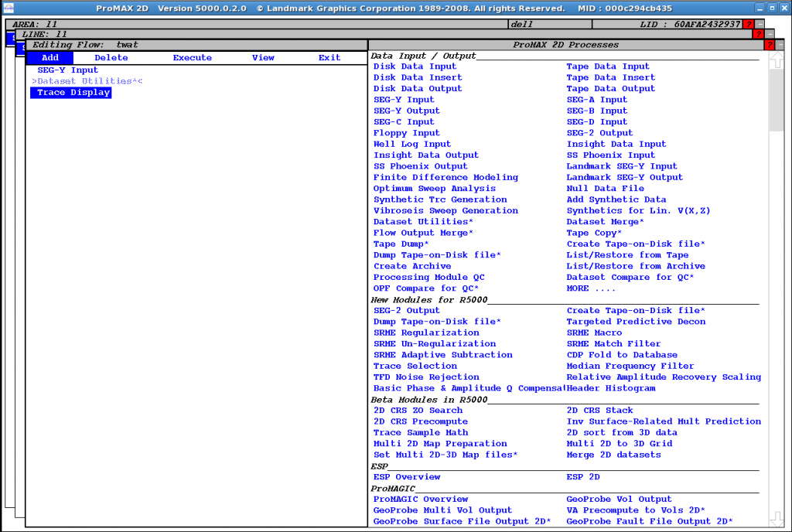The width and height of the screenshot is (792, 532).
Task: Select SRME Regularization process
Action: (x=426, y=332)
